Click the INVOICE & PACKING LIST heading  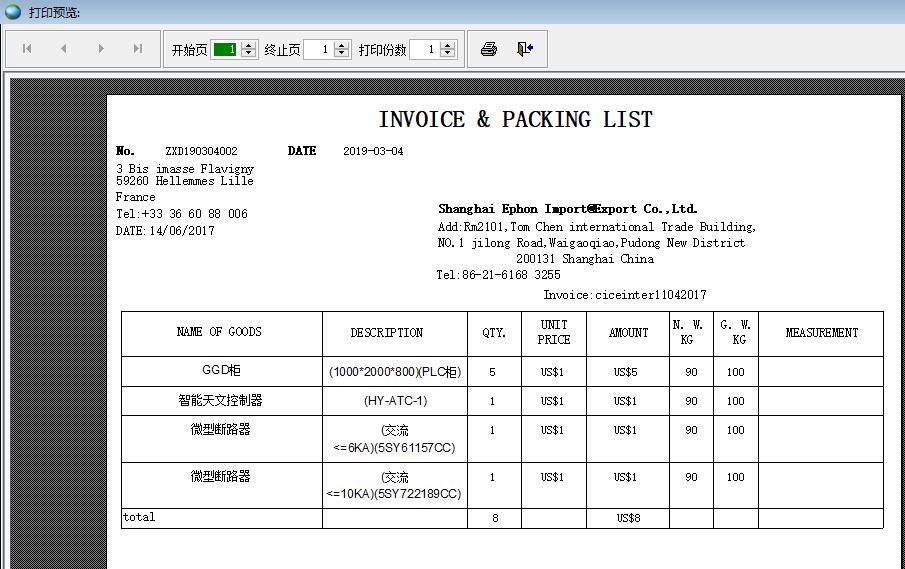click(x=515, y=120)
